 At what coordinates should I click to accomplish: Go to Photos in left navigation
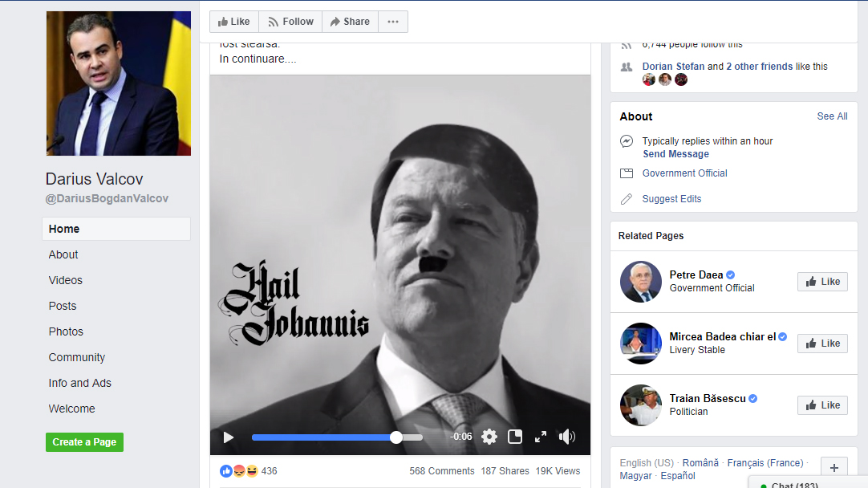coord(66,331)
